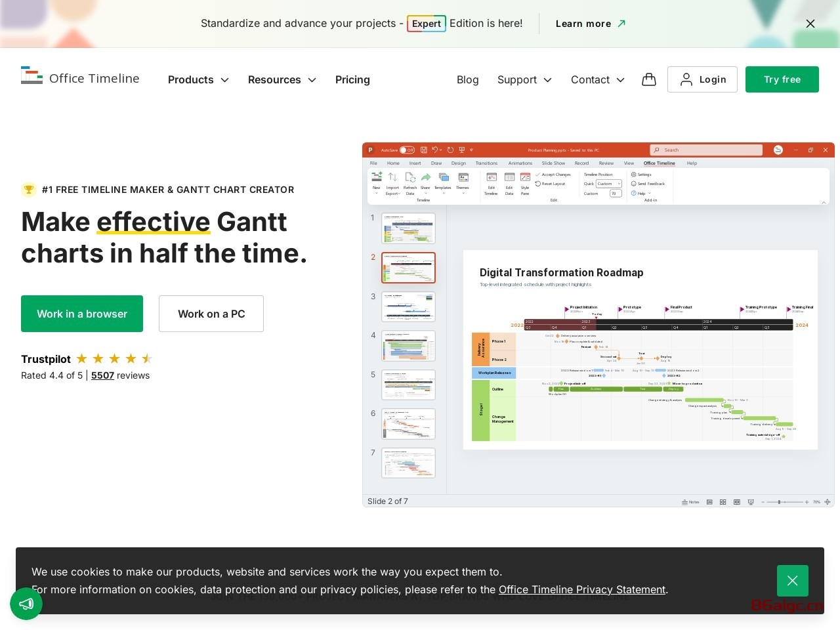The height and width of the screenshot is (630, 840).
Task: Click the PowerPoint Search box
Action: point(706,150)
